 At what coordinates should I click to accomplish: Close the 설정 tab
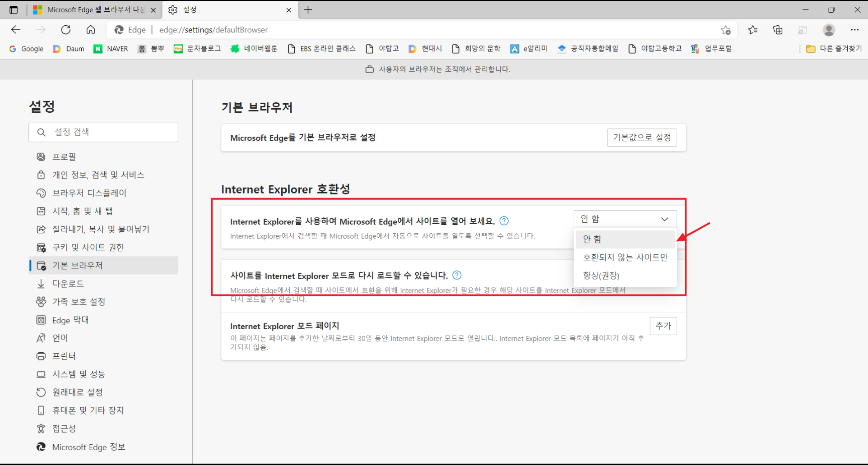[x=289, y=10]
